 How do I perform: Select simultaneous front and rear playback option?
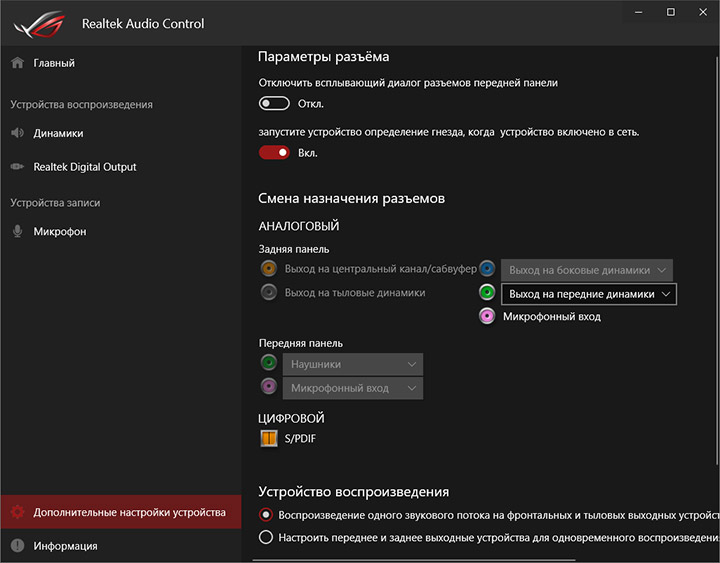pyautogui.click(x=266, y=537)
